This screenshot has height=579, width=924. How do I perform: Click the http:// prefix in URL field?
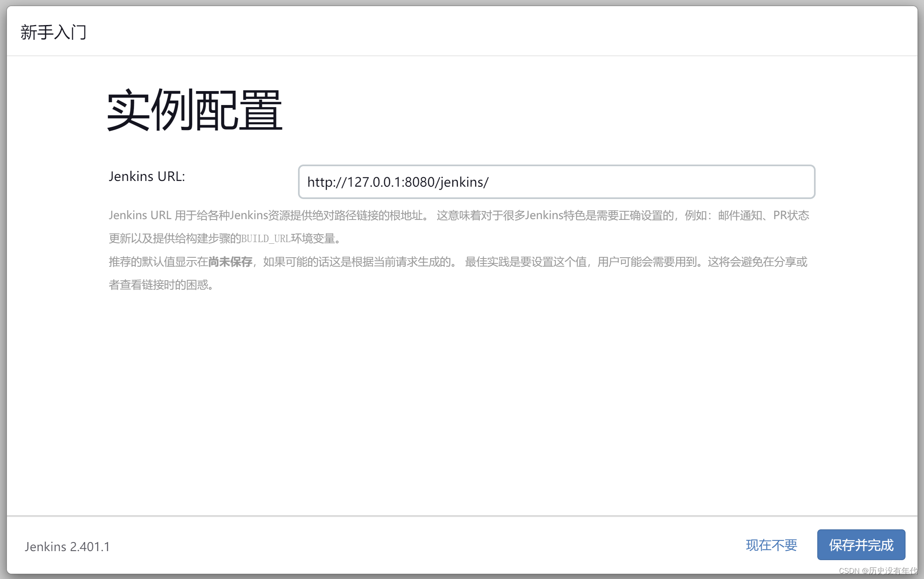pos(327,182)
